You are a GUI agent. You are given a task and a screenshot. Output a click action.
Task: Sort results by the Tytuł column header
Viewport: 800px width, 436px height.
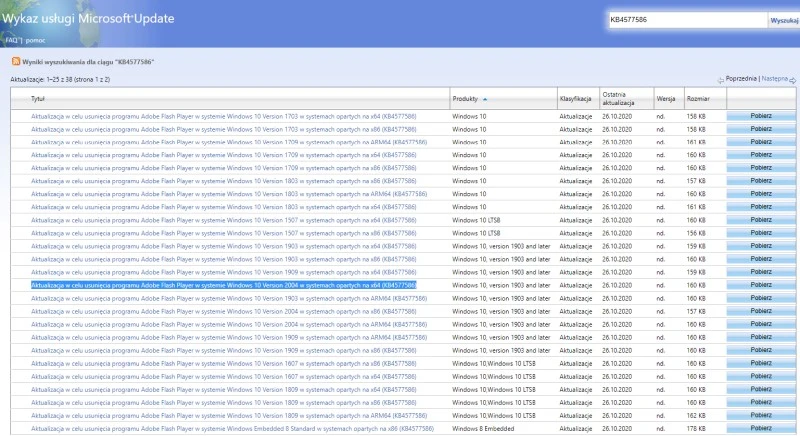tap(38, 100)
